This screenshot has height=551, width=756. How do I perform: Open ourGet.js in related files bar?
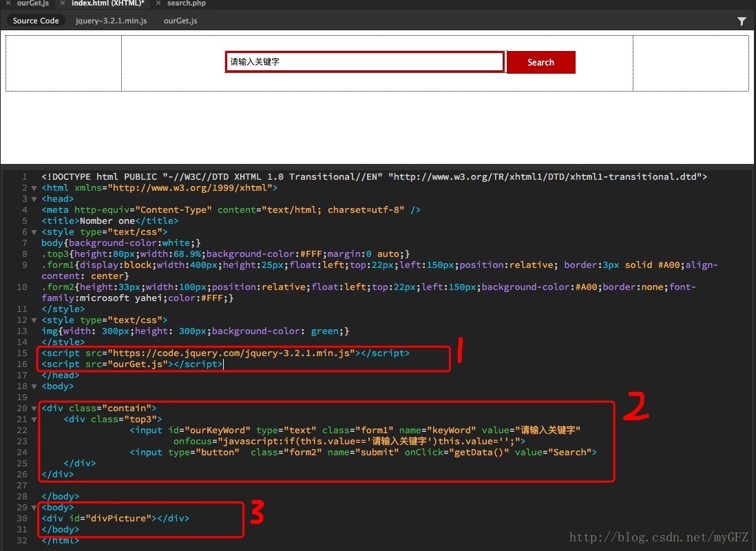click(x=180, y=21)
